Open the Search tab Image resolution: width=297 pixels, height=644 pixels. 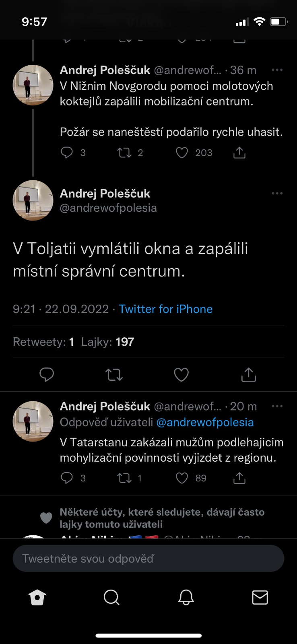pos(111,597)
